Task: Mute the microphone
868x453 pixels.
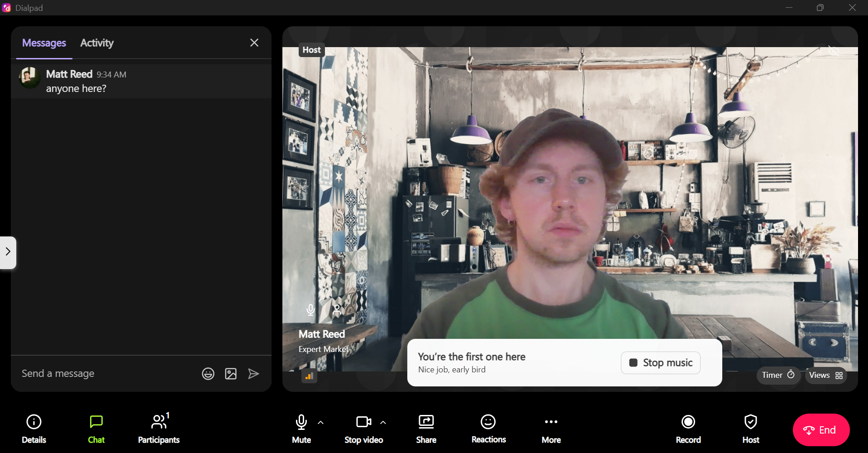Action: pyautogui.click(x=301, y=428)
